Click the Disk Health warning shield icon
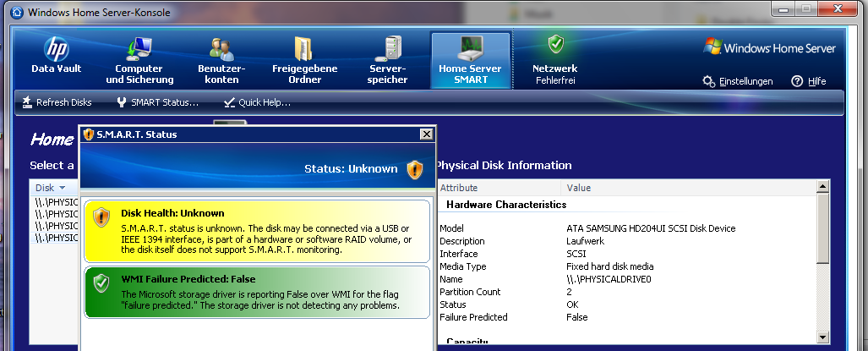Screen dimensions: 868x351 (x=102, y=217)
